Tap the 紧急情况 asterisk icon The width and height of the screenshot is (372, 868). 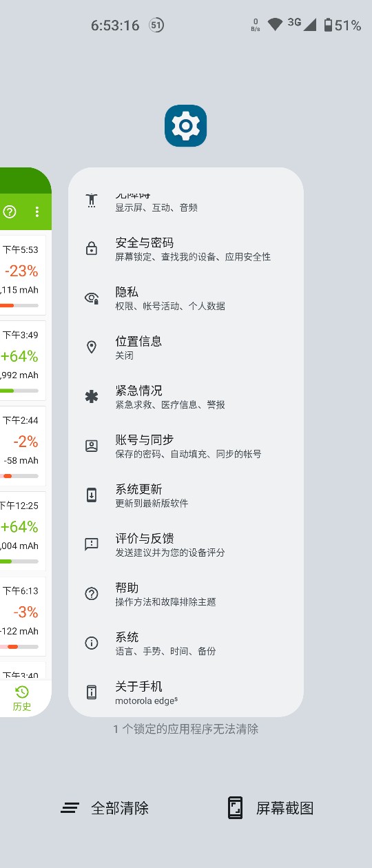tap(92, 397)
